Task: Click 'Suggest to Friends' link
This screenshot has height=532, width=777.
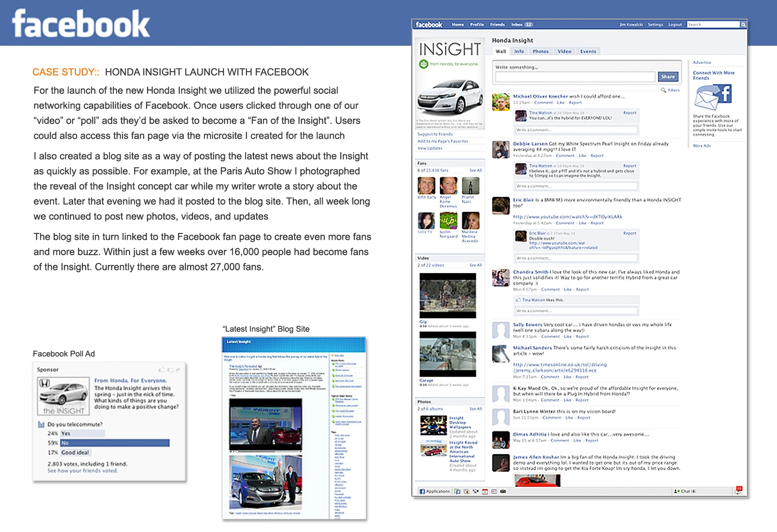Action: tap(435, 134)
